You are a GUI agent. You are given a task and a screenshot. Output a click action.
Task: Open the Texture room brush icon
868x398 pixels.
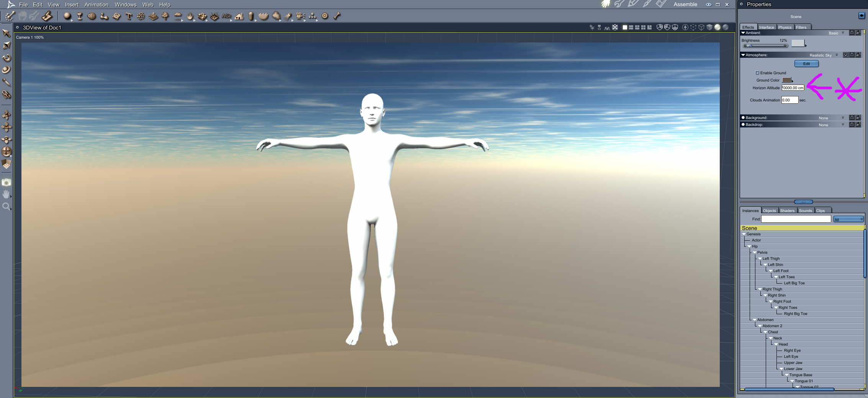pos(647,4)
